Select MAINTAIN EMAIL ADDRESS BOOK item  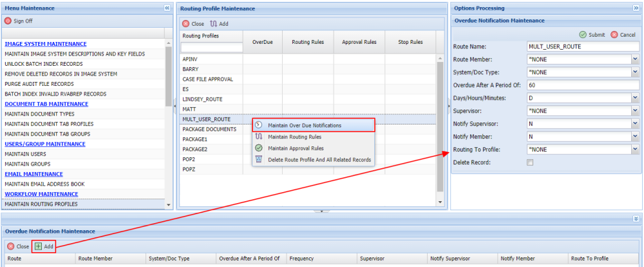coord(83,184)
